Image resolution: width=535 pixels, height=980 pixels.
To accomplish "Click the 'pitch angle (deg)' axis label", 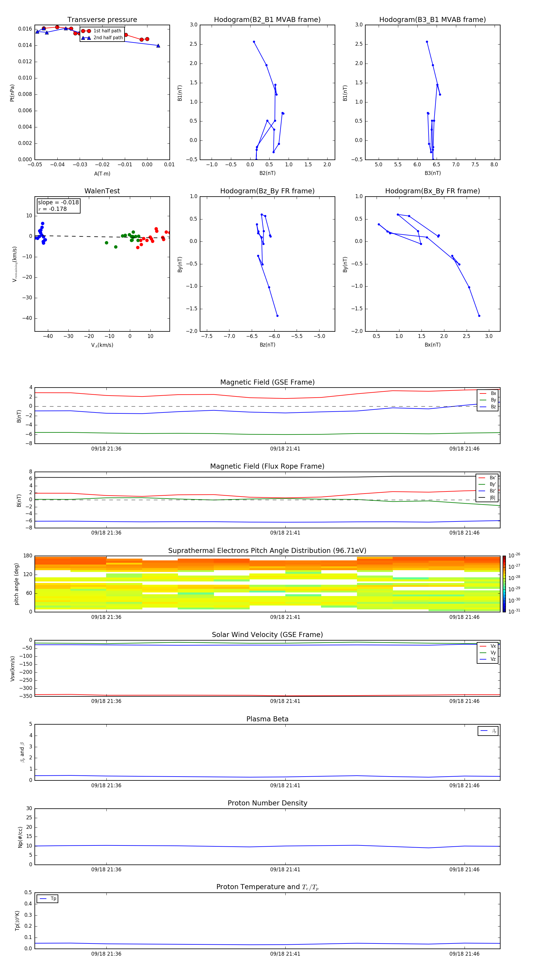I will pos(16,584).
